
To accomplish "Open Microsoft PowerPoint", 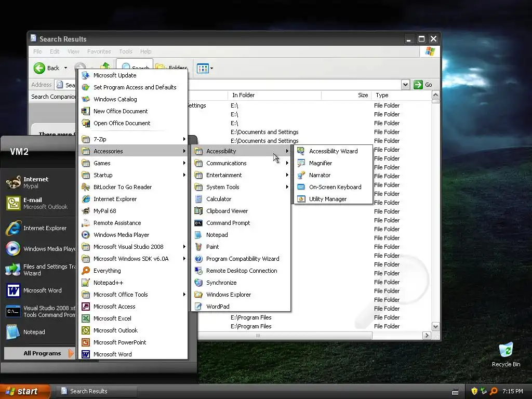I will click(x=133, y=342).
